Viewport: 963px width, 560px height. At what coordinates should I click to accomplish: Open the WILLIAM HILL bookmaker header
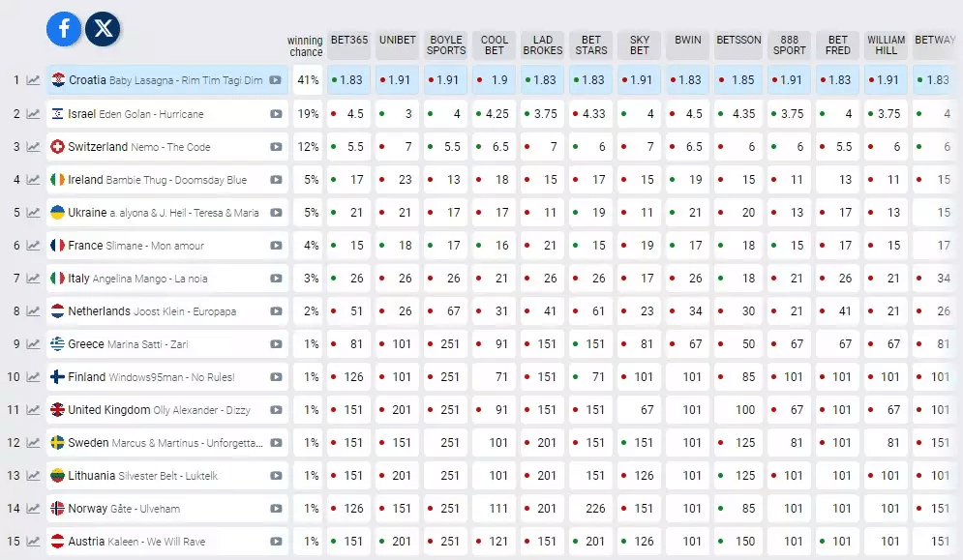[886, 44]
